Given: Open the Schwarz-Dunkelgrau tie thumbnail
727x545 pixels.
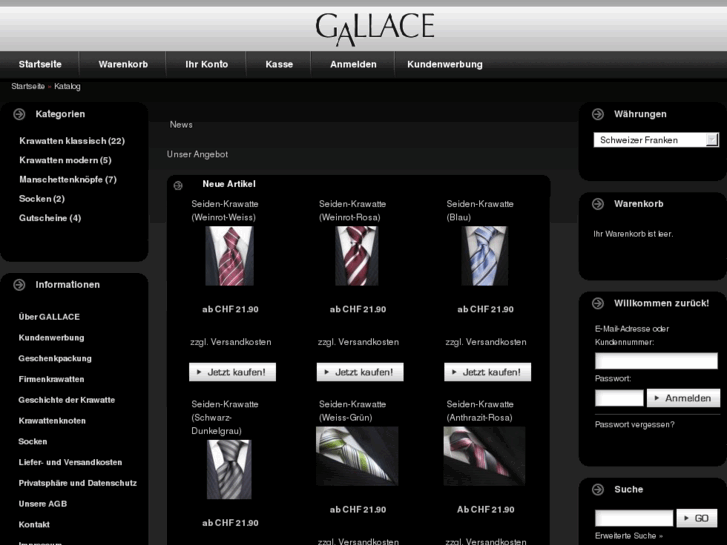Looking at the screenshot, I should click(x=230, y=469).
